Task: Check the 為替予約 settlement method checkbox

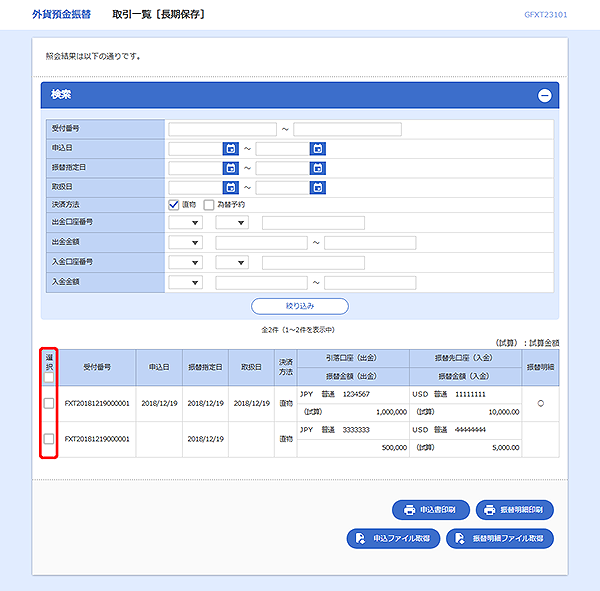Action: point(209,205)
